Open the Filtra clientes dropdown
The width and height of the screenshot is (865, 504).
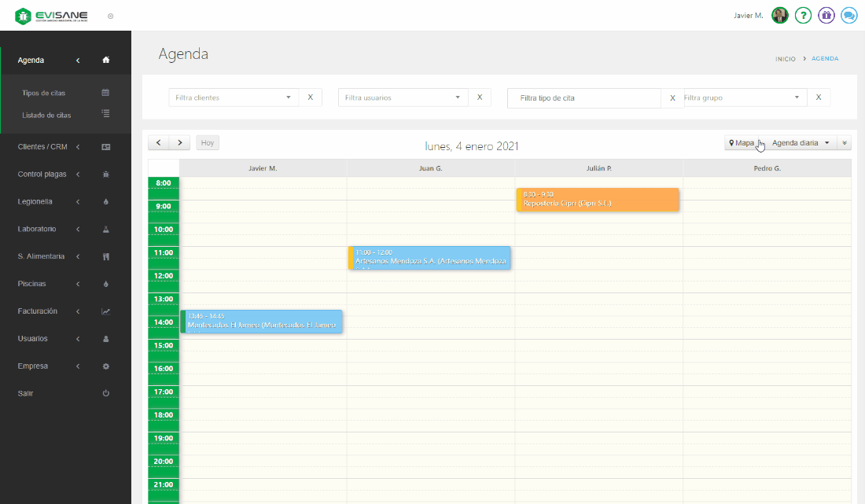coord(234,97)
